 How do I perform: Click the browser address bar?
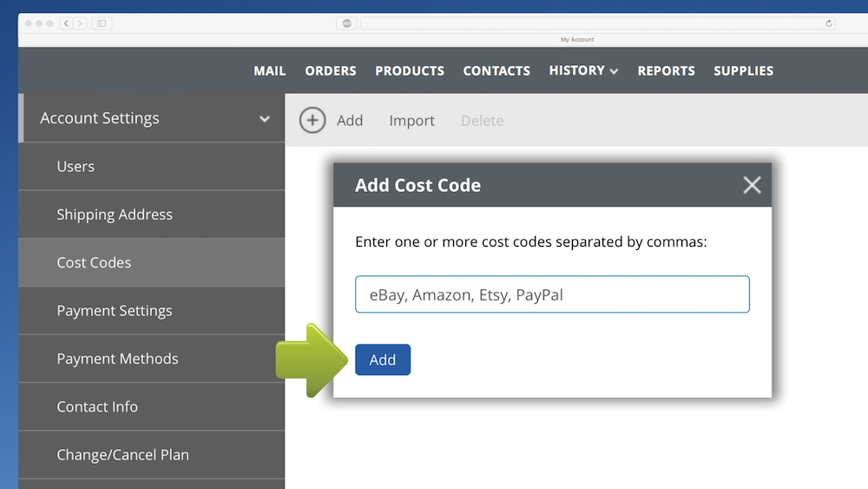[x=598, y=23]
